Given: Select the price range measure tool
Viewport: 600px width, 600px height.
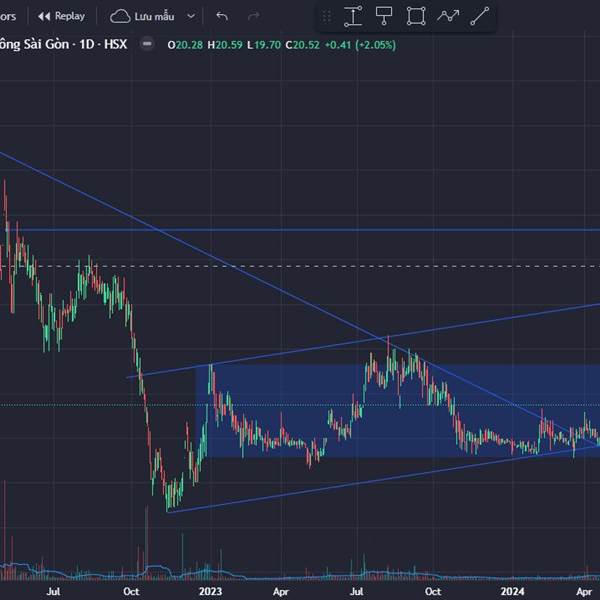Looking at the screenshot, I should click(x=353, y=16).
